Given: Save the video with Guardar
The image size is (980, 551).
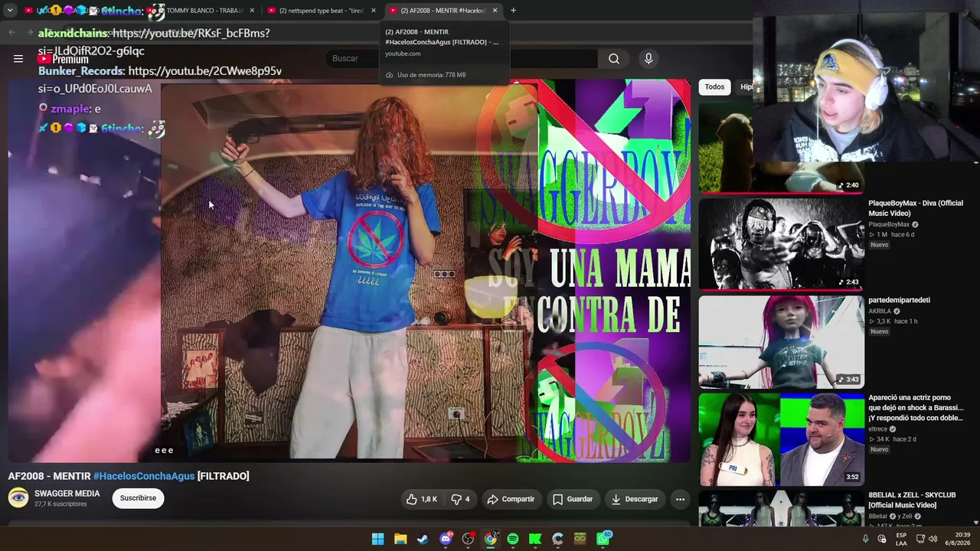Looking at the screenshot, I should [573, 499].
